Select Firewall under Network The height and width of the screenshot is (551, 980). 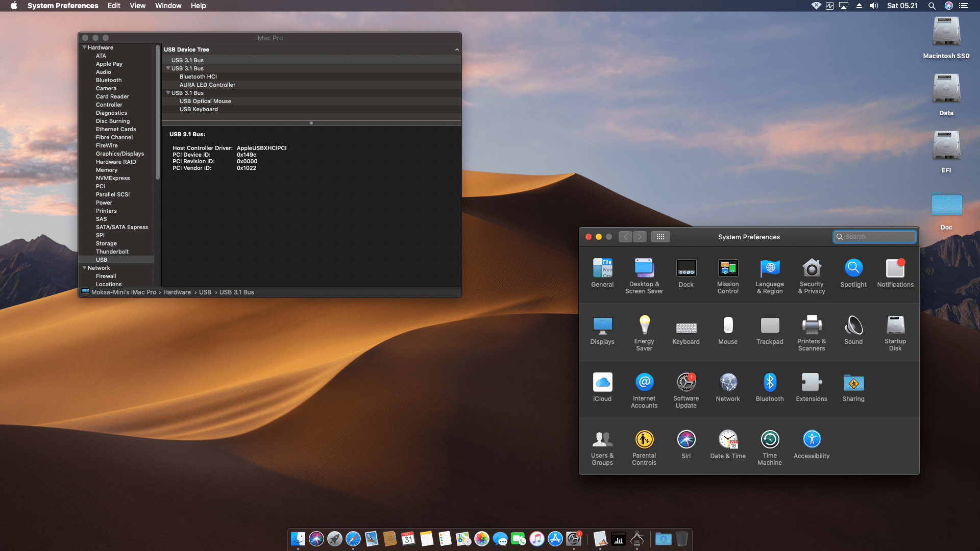coord(106,276)
